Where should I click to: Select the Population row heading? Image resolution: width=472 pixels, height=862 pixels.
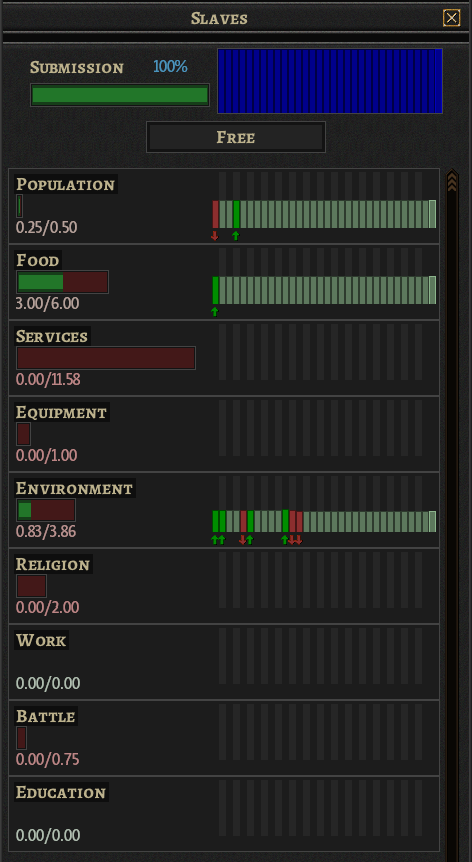point(65,184)
